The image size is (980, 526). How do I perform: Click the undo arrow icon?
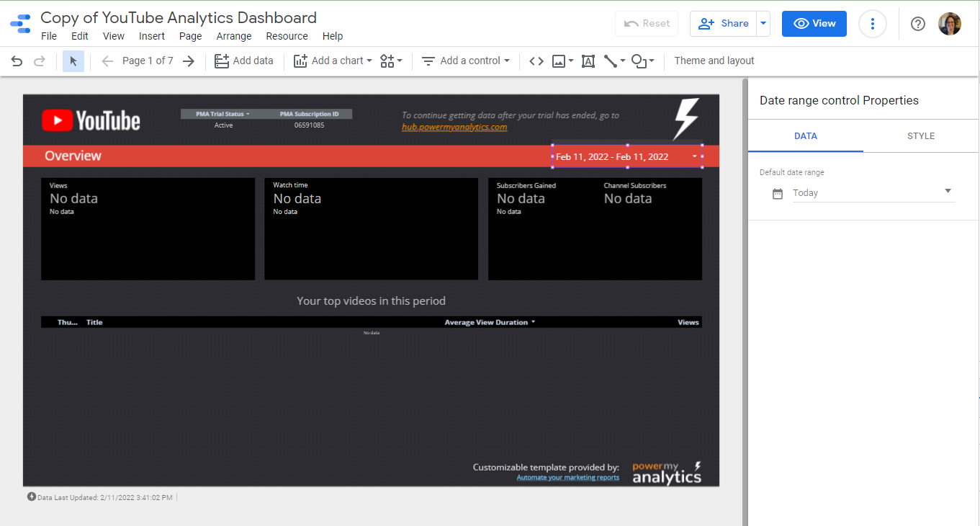point(17,61)
